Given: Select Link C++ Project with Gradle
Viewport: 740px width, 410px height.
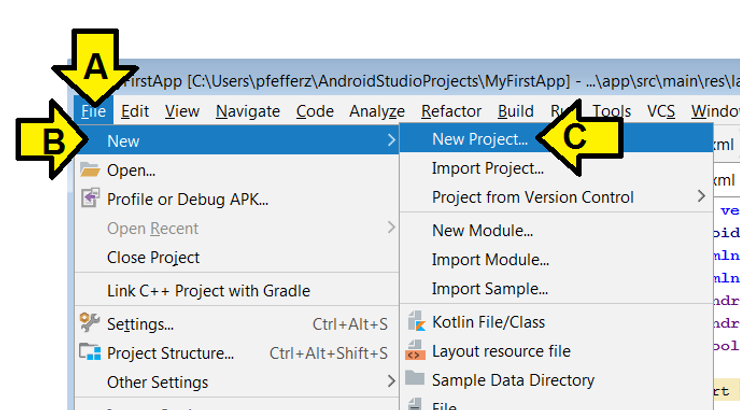Looking at the screenshot, I should coord(208,291).
